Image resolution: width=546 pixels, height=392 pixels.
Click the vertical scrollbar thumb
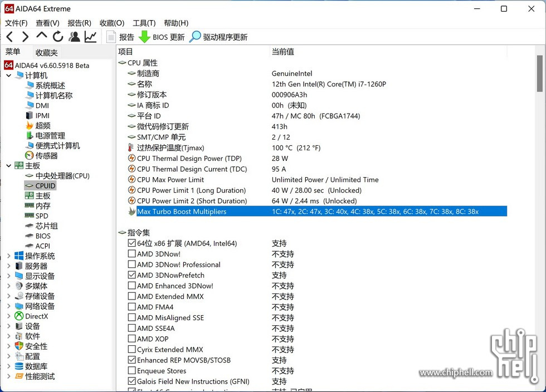coord(539,73)
